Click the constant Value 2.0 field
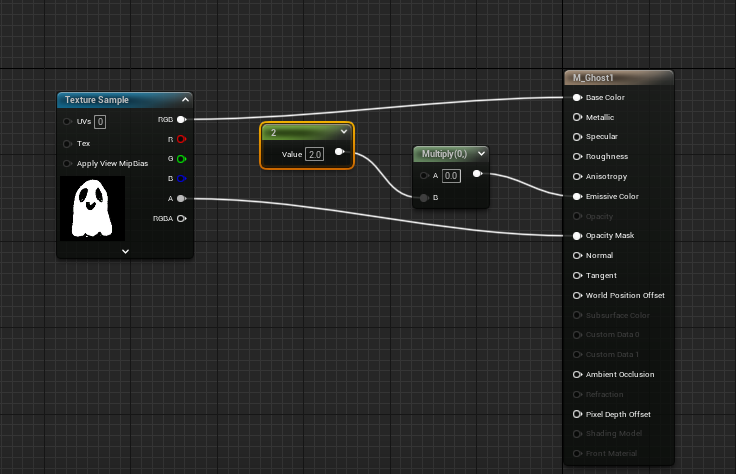 pos(315,154)
